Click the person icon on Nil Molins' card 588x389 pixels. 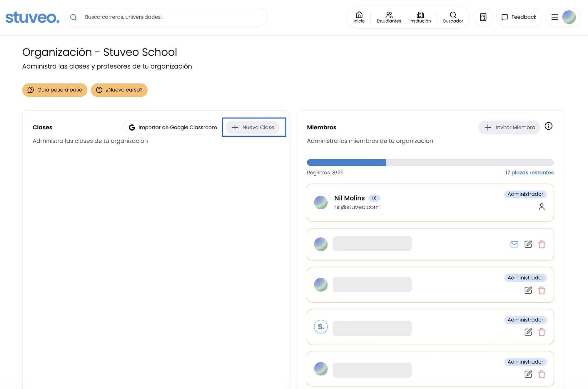tap(542, 207)
